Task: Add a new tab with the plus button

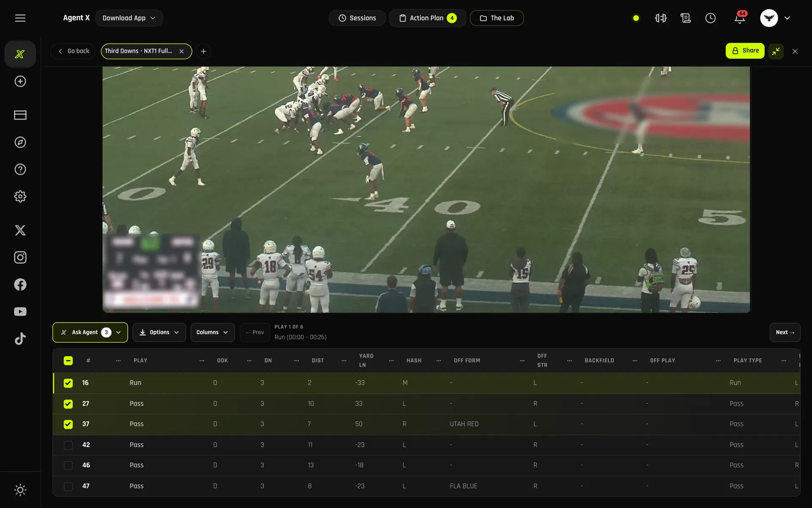Action: click(x=203, y=51)
